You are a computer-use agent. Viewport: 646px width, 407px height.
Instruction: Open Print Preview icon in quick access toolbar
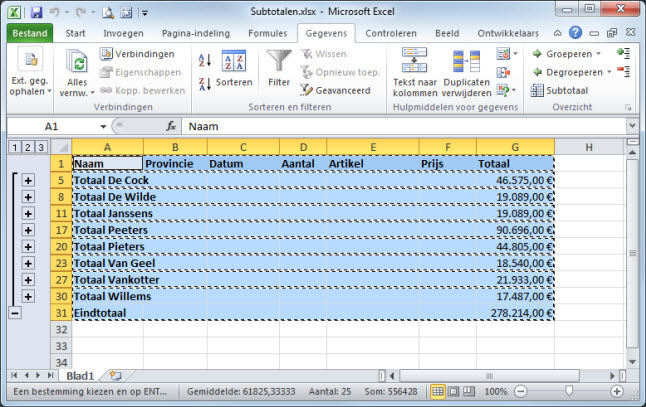tap(108, 13)
